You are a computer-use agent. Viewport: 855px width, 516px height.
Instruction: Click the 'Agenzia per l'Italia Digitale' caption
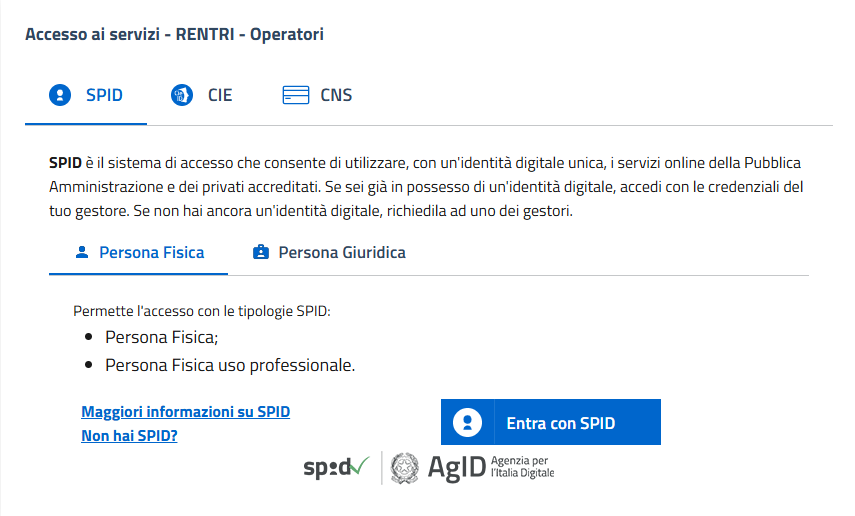(x=522, y=467)
